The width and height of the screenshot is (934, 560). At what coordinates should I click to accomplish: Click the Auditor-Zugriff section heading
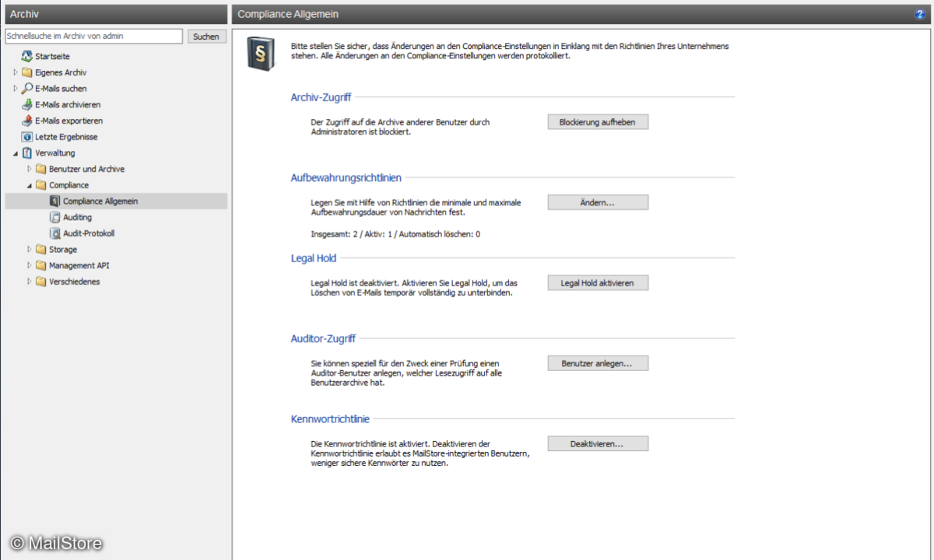[x=323, y=339]
